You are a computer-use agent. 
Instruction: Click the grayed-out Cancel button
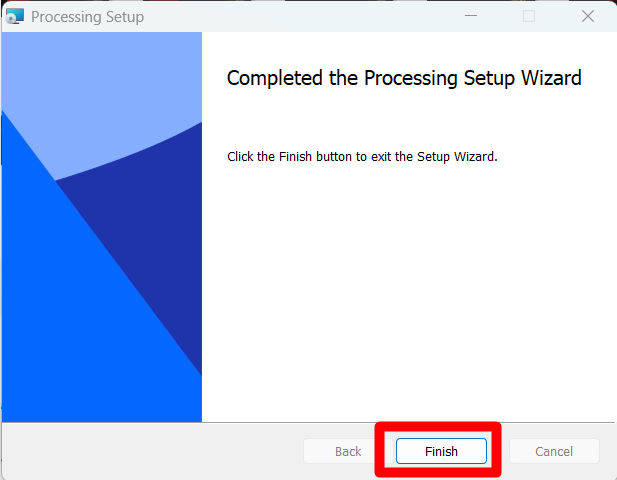554,451
